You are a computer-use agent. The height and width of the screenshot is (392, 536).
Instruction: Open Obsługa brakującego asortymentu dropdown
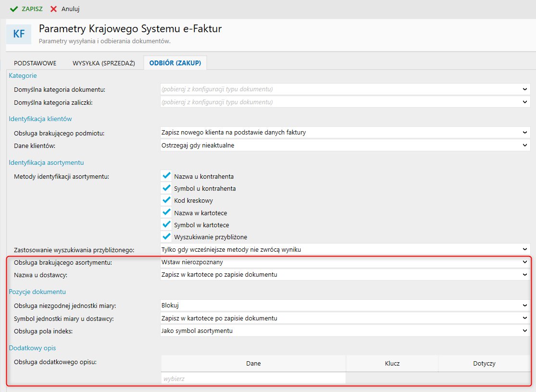(x=345, y=262)
